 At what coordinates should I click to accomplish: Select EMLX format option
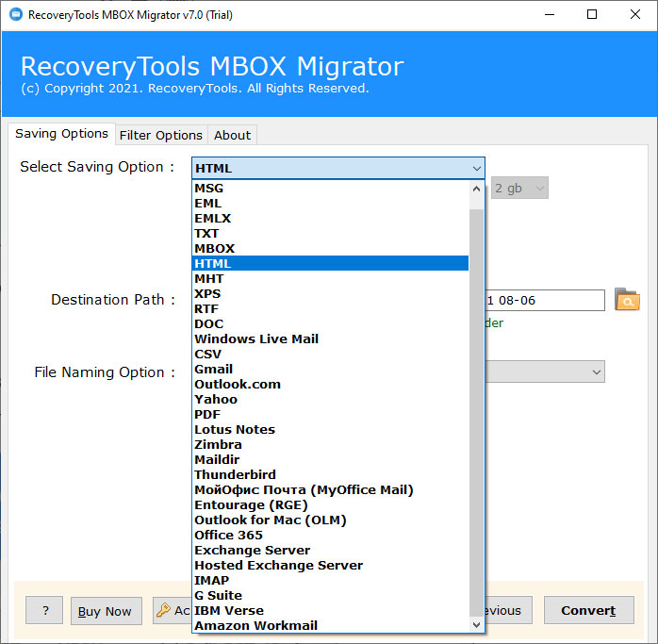tap(330, 219)
